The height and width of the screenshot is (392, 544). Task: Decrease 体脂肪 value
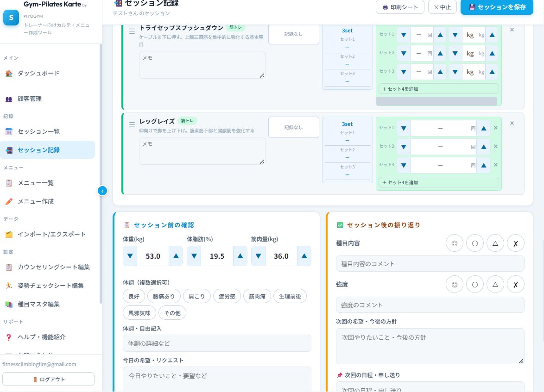click(194, 256)
